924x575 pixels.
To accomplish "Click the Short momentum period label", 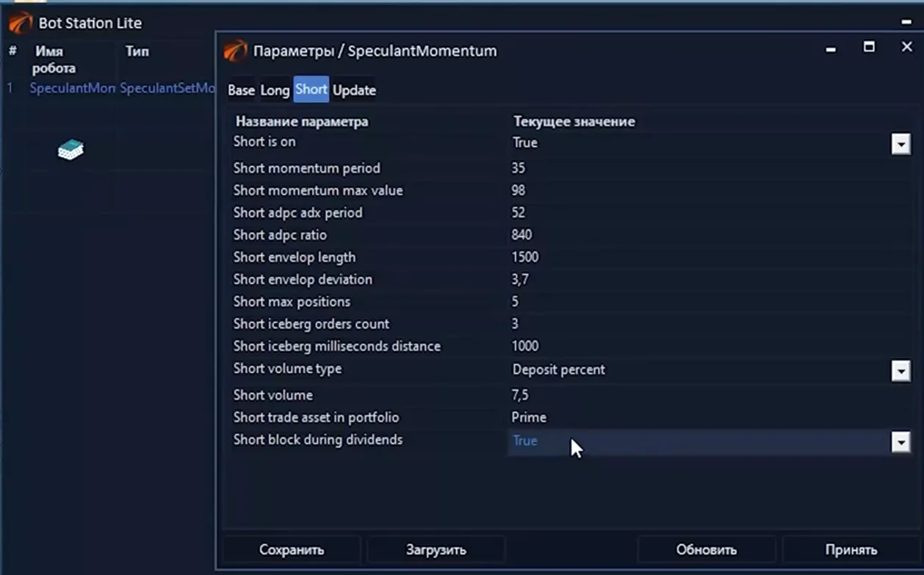I will pos(307,168).
